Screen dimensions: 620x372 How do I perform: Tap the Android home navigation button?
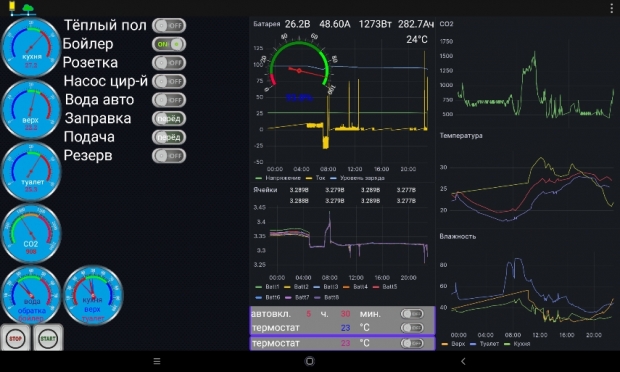pyautogui.click(x=310, y=361)
